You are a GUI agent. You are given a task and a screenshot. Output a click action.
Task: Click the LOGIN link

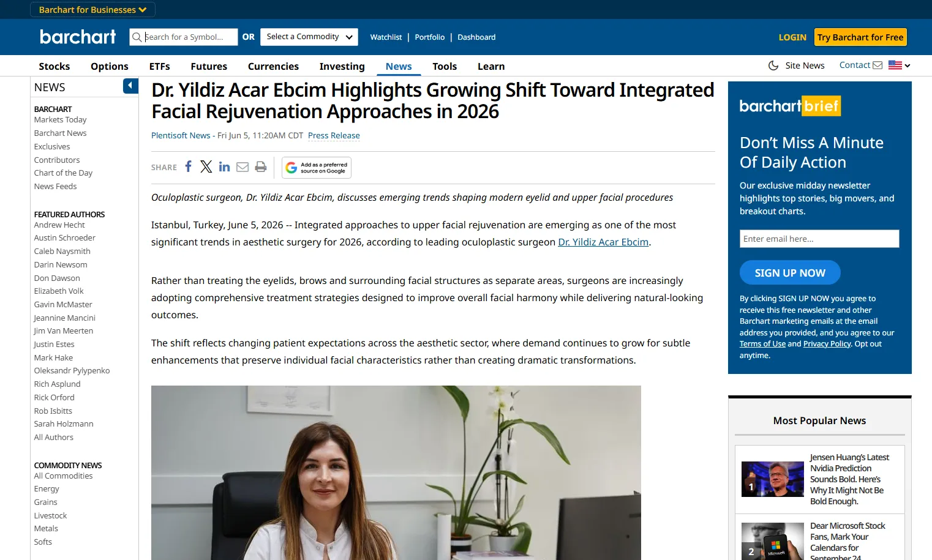pos(792,37)
